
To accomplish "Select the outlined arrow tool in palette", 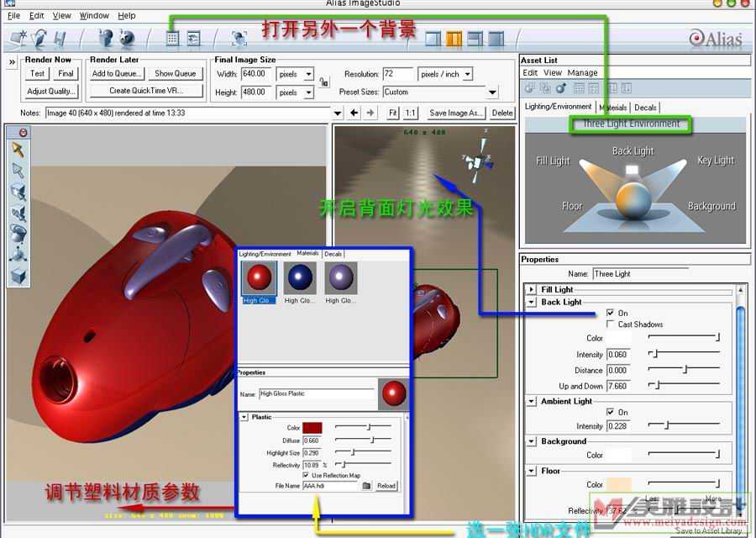I will click(x=18, y=171).
